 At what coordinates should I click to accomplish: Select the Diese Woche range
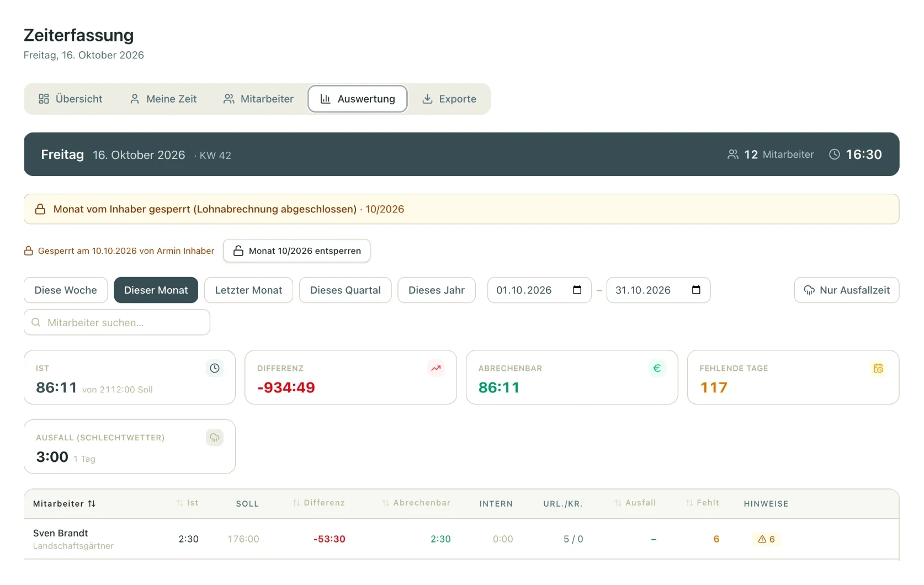click(x=66, y=290)
